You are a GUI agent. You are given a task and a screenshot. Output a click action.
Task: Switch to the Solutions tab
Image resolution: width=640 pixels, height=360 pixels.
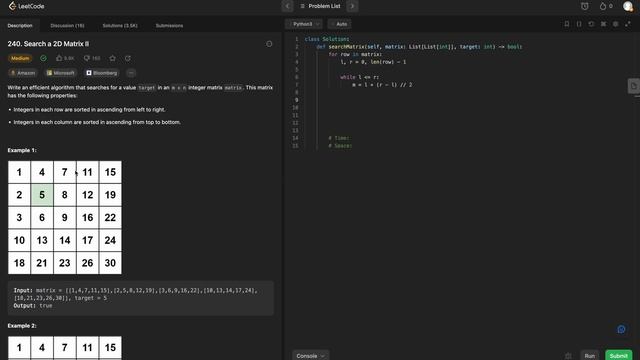coord(120,25)
